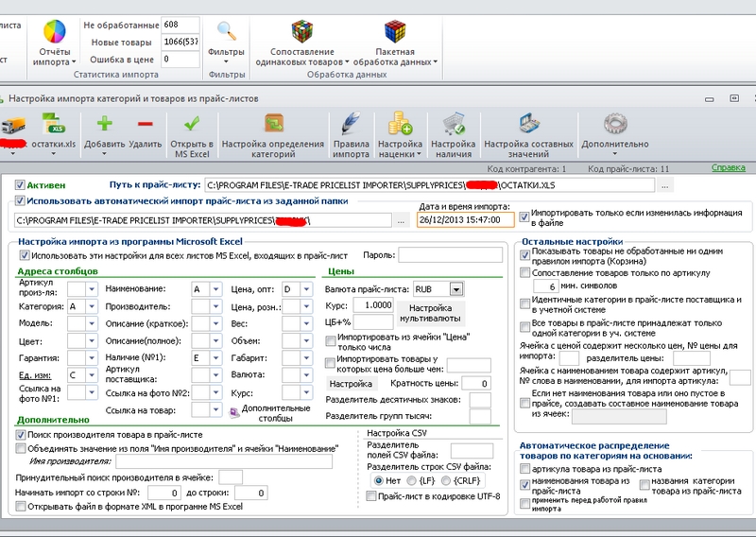
Task: Expand the Добавить dropdown arrow
Action: (105, 154)
